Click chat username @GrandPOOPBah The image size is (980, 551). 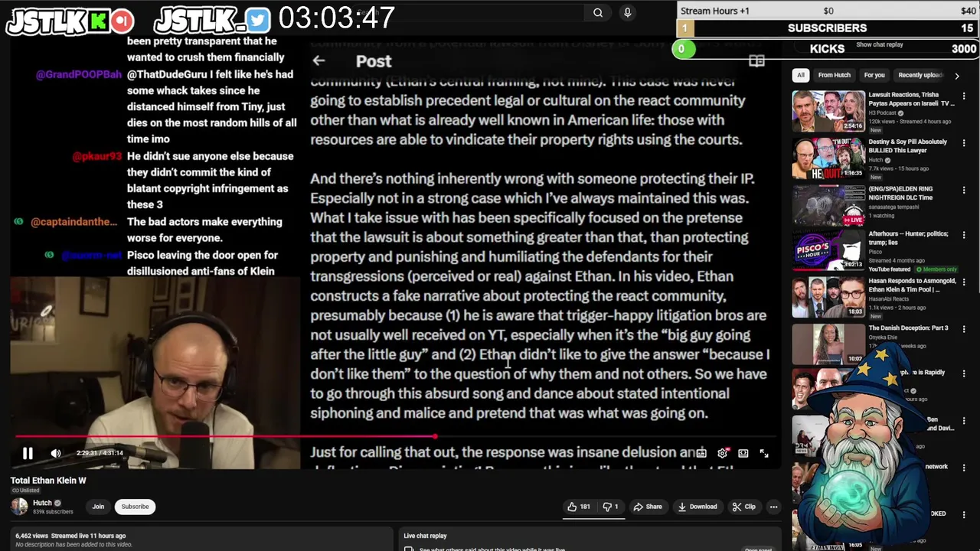(79, 74)
